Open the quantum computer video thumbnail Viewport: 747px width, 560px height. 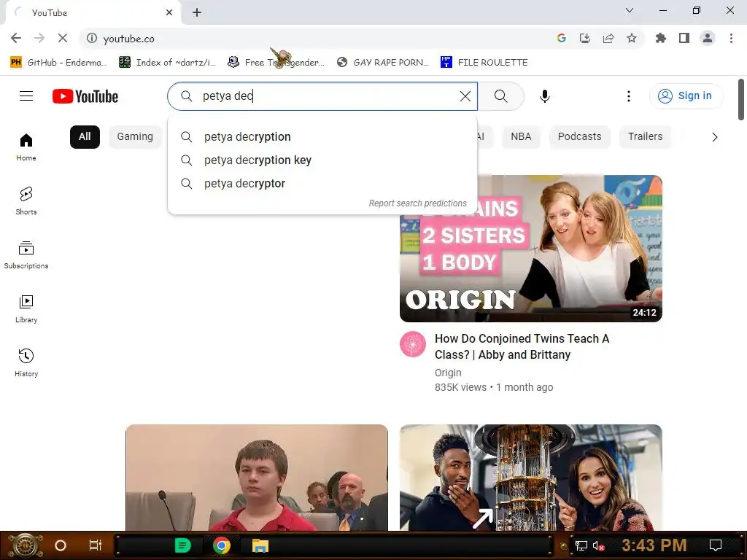pyautogui.click(x=531, y=477)
